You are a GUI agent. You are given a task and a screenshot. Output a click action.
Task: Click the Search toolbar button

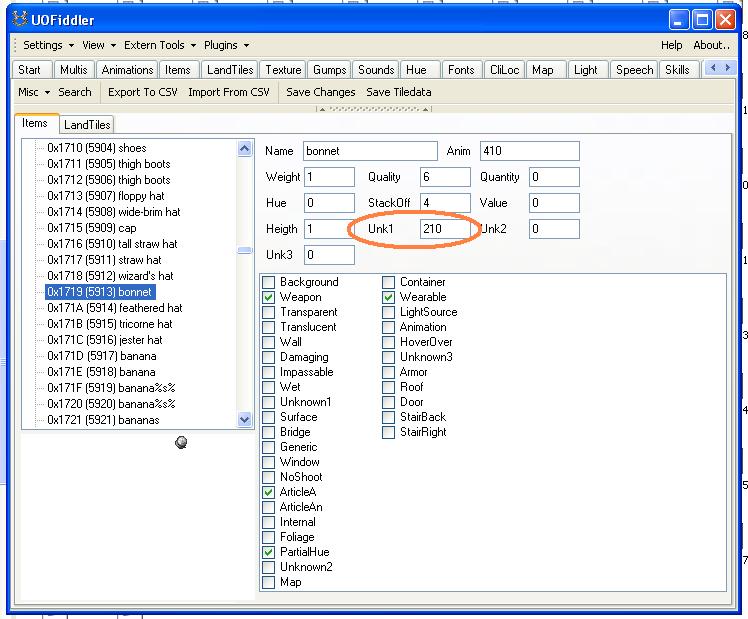75,92
